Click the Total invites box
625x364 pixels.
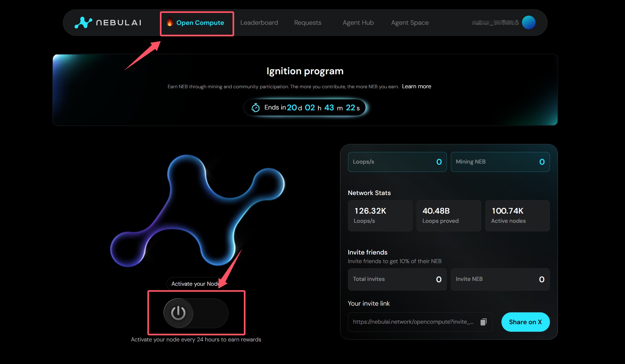coord(397,279)
